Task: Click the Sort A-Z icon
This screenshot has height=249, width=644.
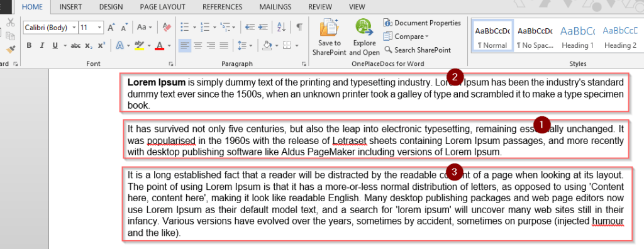Action: click(281, 28)
